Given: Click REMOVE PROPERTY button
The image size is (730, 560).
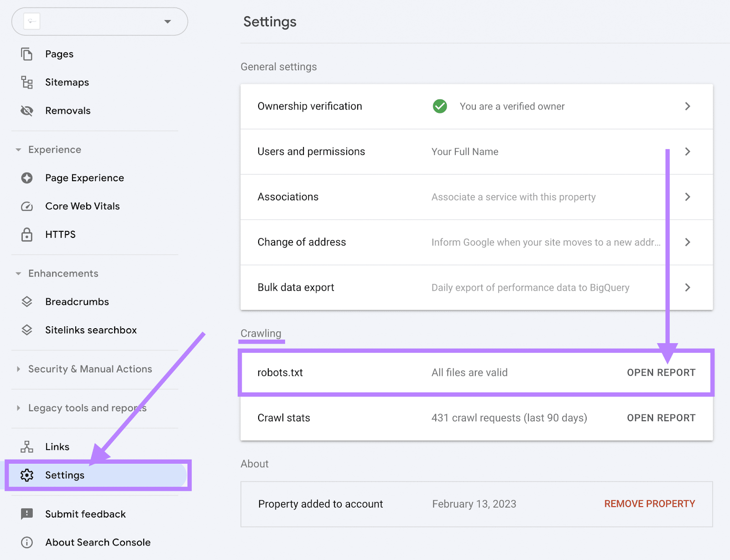Looking at the screenshot, I should (650, 504).
